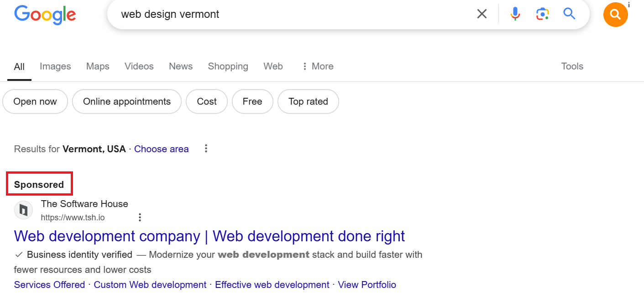
Task: Open the orange profile avatar
Action: coord(615,15)
